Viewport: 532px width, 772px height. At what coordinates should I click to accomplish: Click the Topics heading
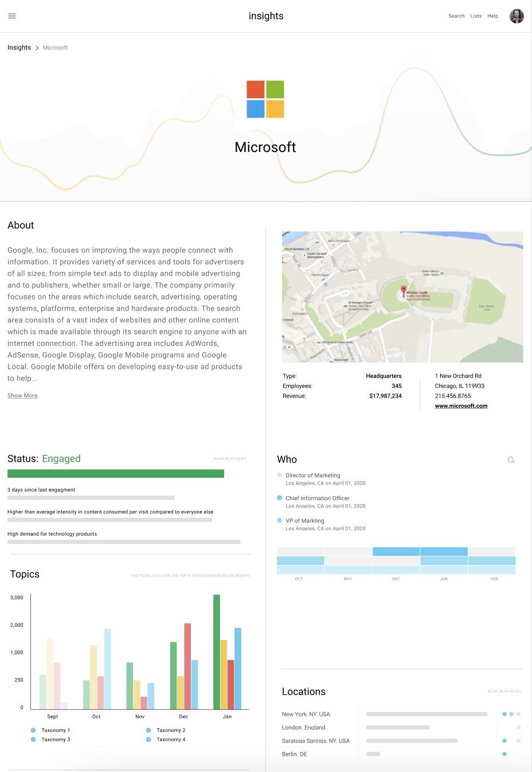(25, 574)
